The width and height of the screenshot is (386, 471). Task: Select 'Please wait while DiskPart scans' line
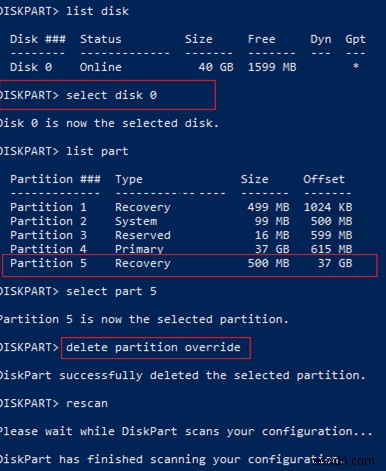pos(186,432)
